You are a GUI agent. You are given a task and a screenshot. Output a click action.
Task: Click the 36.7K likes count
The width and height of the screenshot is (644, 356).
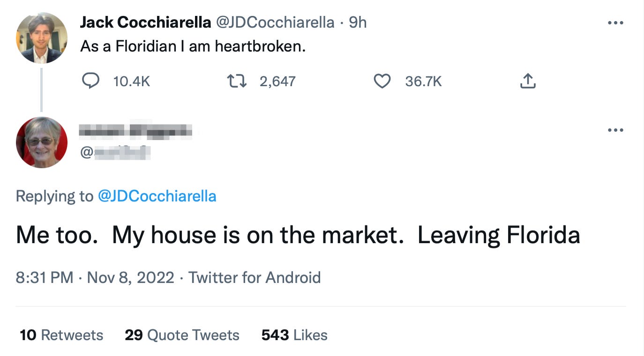click(423, 82)
